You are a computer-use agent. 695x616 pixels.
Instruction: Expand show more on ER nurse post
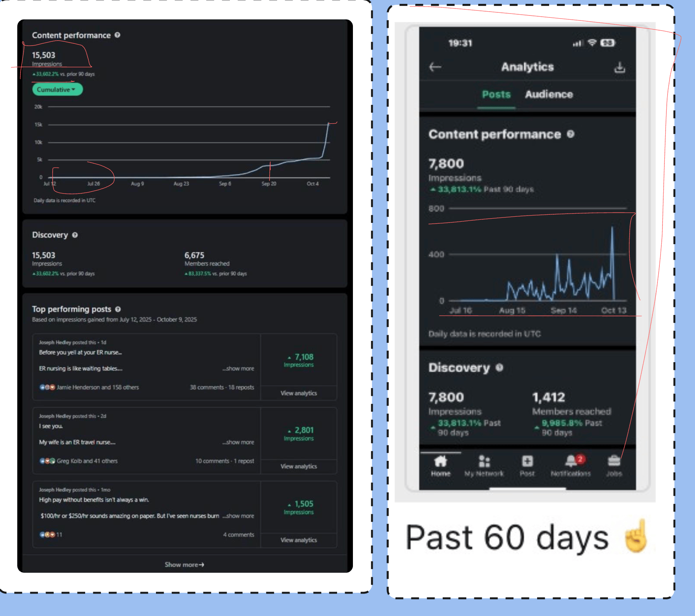click(238, 368)
